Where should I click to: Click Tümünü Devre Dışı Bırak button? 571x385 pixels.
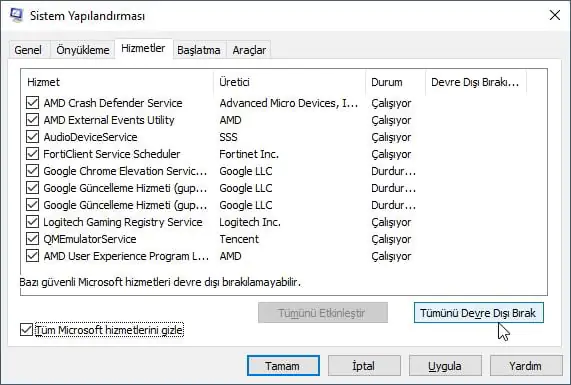coord(479,313)
